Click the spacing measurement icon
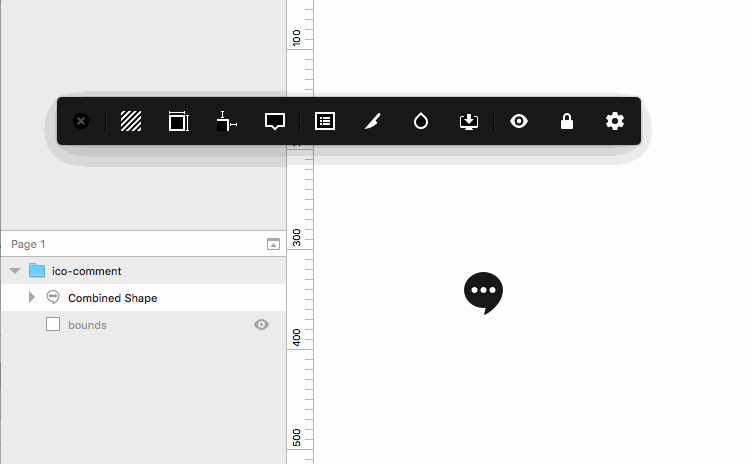This screenshot has height=464, width=747. (227, 121)
